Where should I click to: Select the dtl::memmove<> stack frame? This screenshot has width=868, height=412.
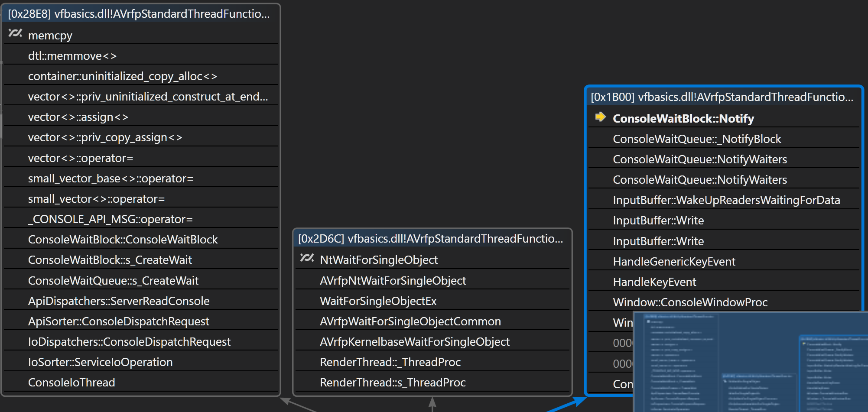pyautogui.click(x=141, y=56)
